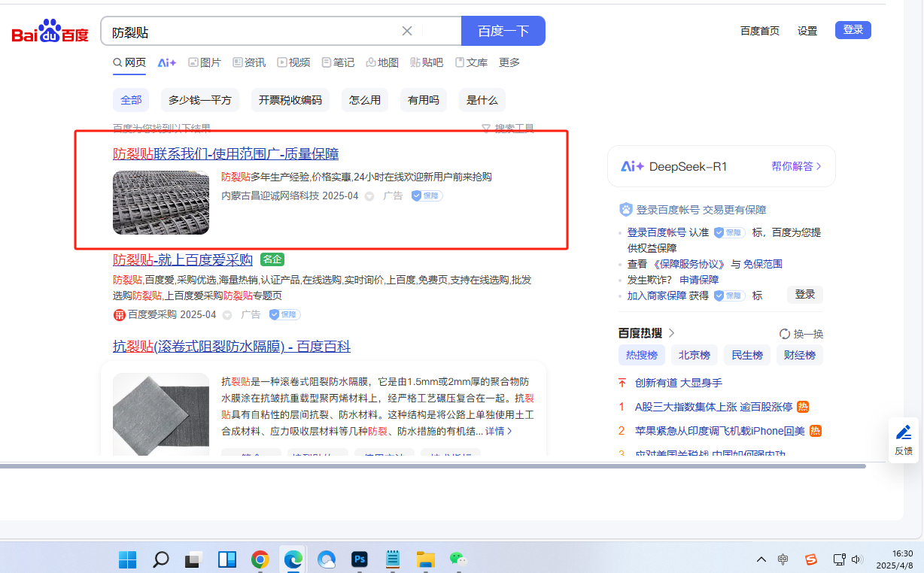Screen dimensions: 924x573
Task: Open the 反馈 feedback pencil icon
Action: point(903,432)
